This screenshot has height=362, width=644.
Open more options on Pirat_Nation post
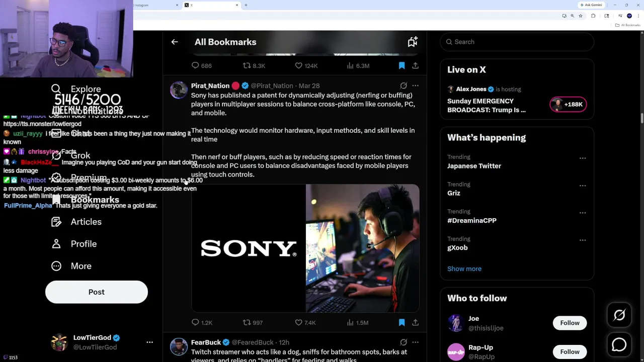(415, 86)
